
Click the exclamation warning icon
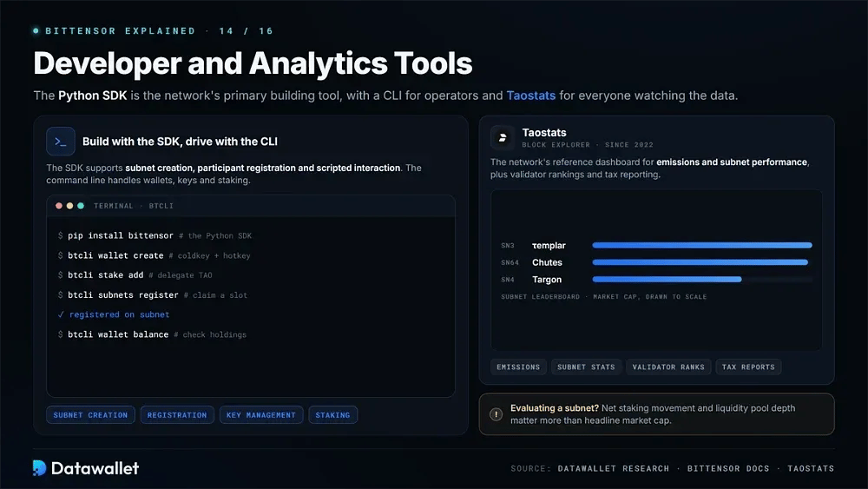pos(496,414)
